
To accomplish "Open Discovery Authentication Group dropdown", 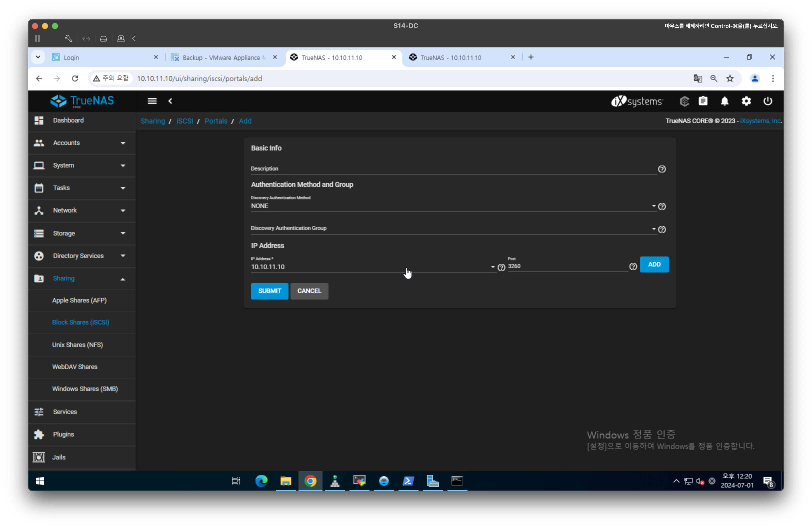I will tap(453, 228).
